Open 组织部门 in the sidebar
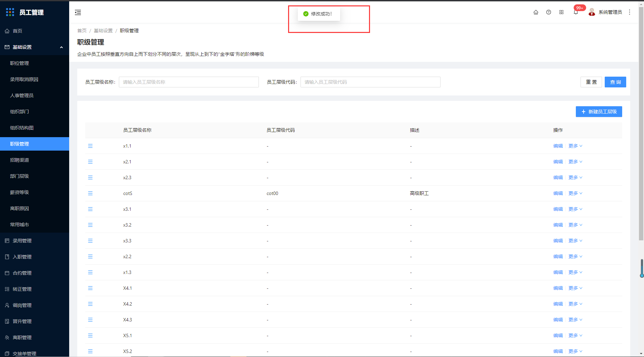The height and width of the screenshot is (357, 644). click(35, 112)
